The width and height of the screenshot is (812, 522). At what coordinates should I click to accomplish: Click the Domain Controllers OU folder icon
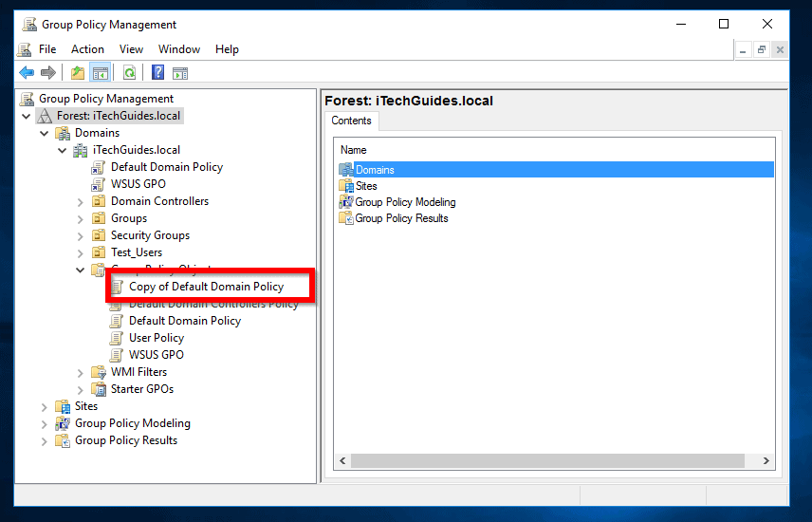point(99,201)
